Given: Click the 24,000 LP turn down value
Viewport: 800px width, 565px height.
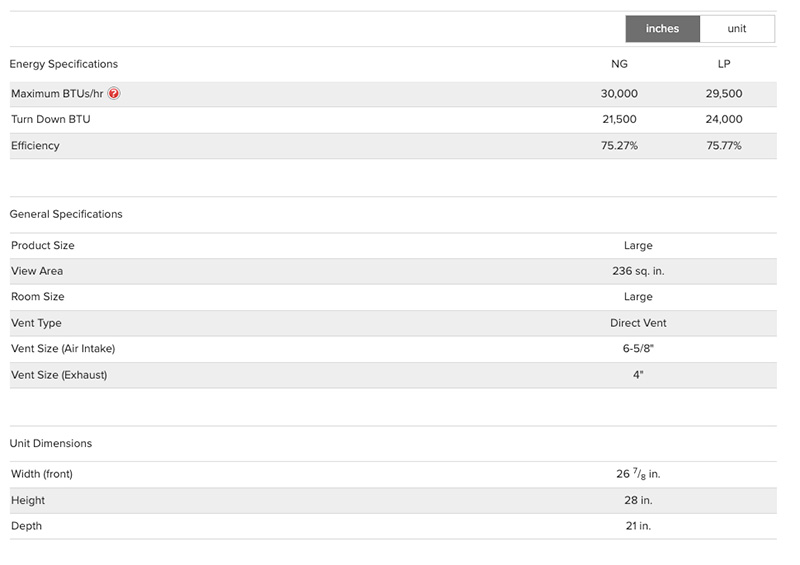Looking at the screenshot, I should [724, 119].
